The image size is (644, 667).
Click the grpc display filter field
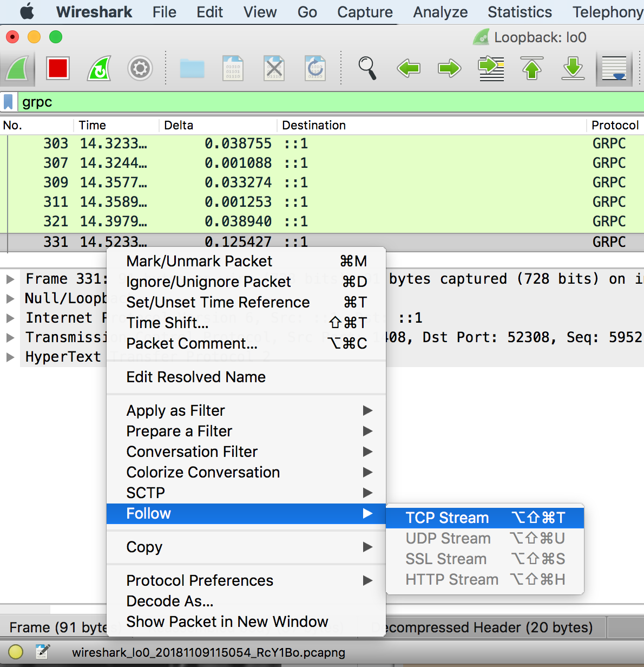click(x=330, y=102)
